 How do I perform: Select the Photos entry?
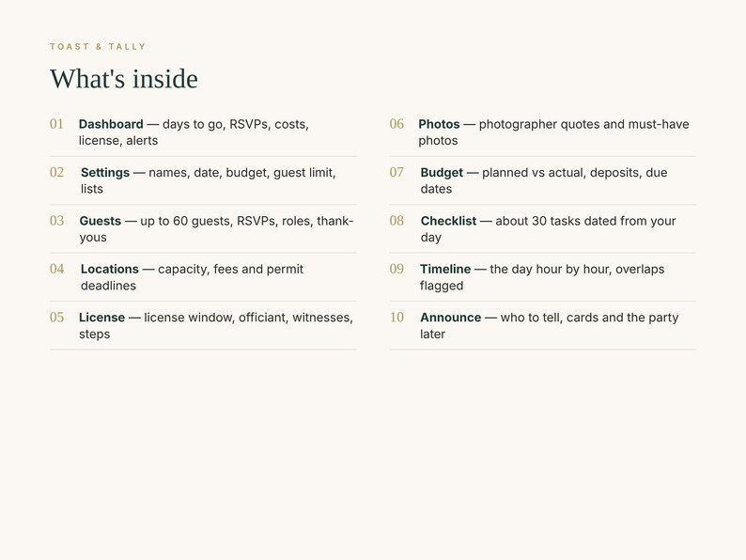pyautogui.click(x=439, y=124)
